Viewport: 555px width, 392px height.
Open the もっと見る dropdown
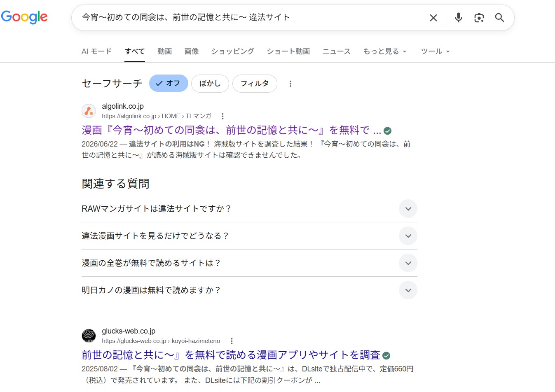tap(385, 51)
